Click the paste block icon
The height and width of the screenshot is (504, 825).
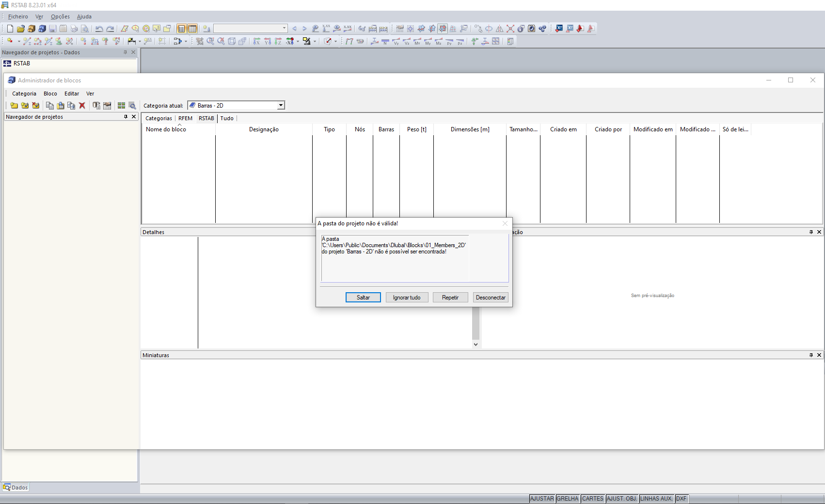pos(60,105)
